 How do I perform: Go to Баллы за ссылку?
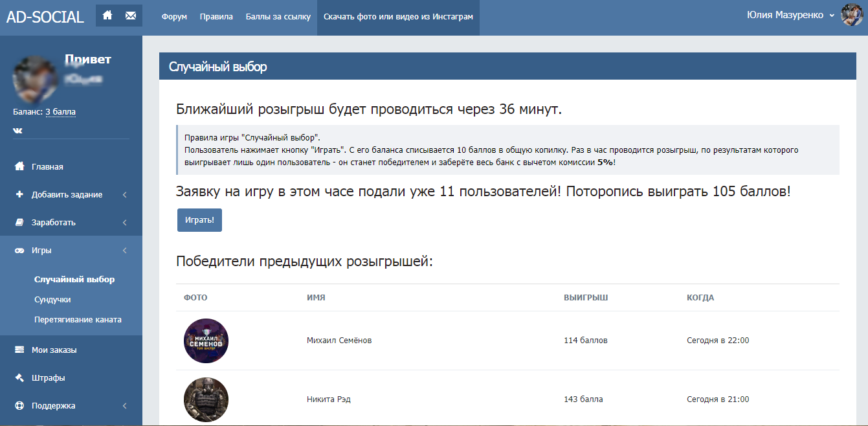pyautogui.click(x=278, y=17)
